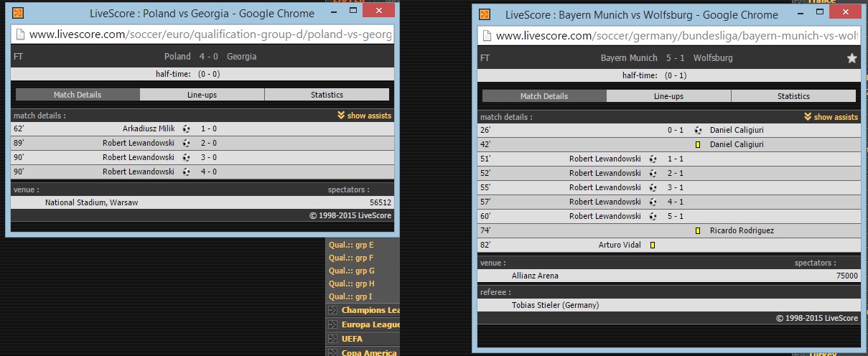
Task: Click goal ball icon for Lewandowski 1-1
Action: [653, 159]
